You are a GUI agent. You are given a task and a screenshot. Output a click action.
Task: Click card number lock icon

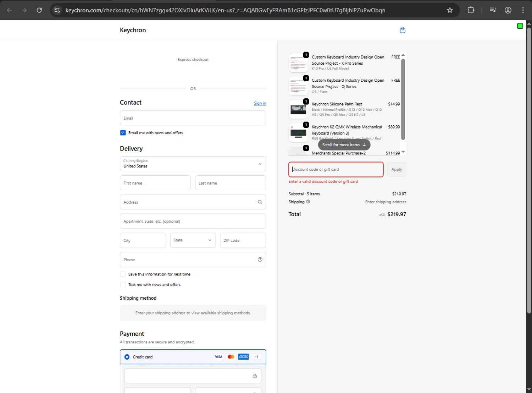(255, 376)
